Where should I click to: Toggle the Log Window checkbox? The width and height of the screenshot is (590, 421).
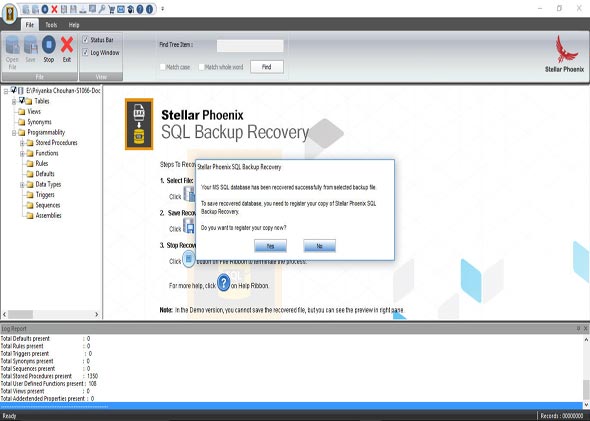tap(85, 53)
